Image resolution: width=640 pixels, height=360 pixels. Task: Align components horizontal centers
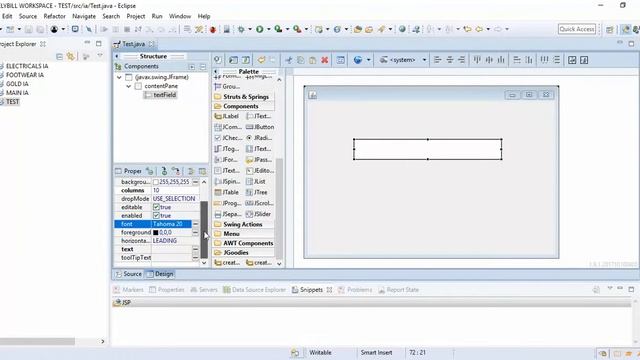[x=450, y=60]
